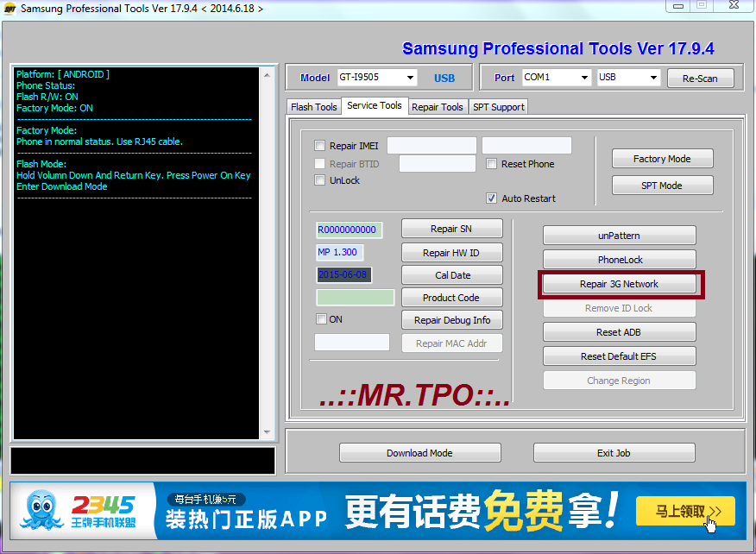
Task: Click log line 'Enter Download Mode'
Action: coord(62,186)
